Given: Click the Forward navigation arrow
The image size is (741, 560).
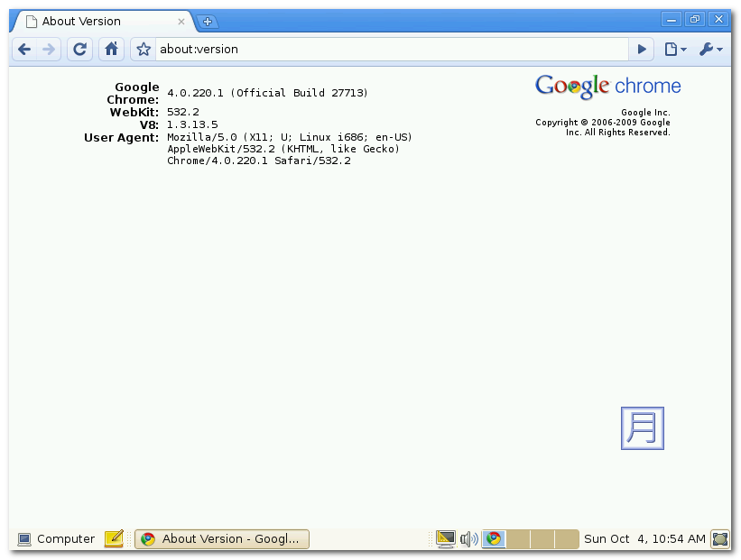Looking at the screenshot, I should coord(49,50).
